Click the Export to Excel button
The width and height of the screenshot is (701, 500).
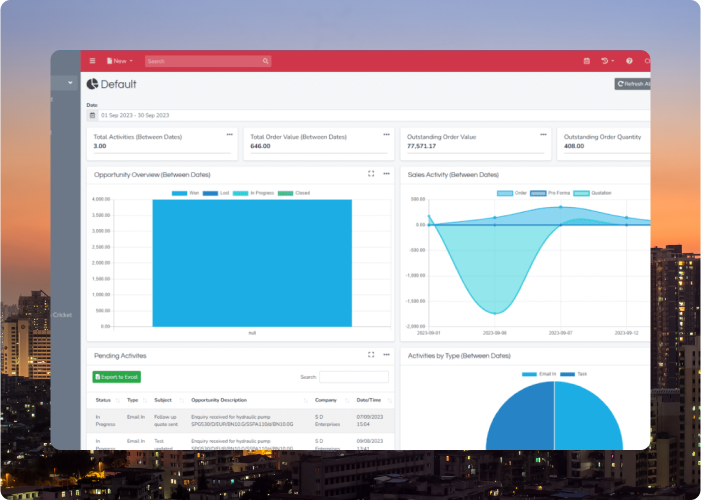tap(117, 377)
